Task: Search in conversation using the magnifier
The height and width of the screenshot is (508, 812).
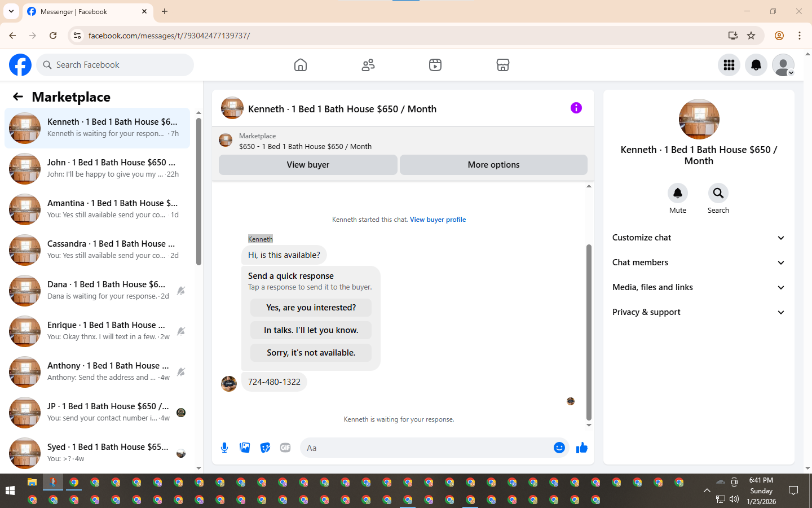Action: (718, 193)
